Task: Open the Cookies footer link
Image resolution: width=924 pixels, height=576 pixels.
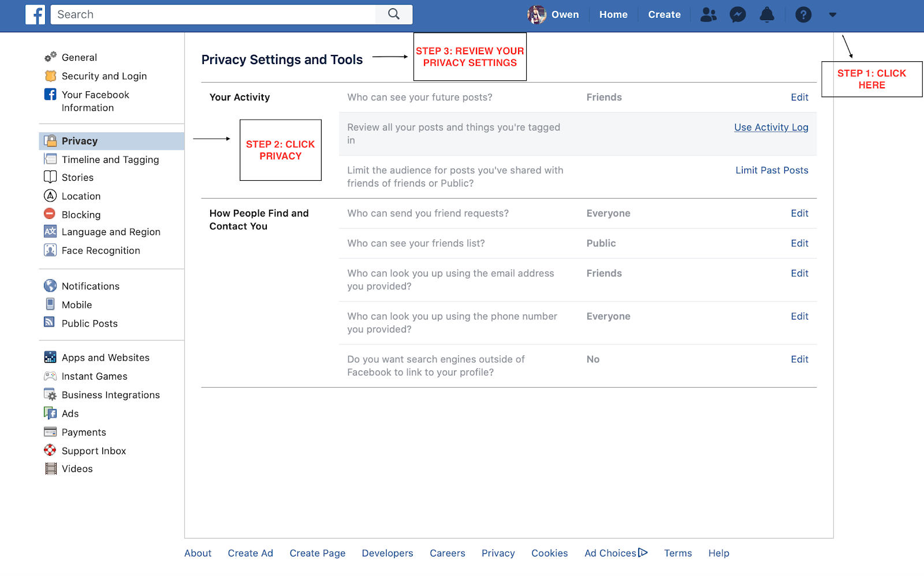Action: click(549, 553)
